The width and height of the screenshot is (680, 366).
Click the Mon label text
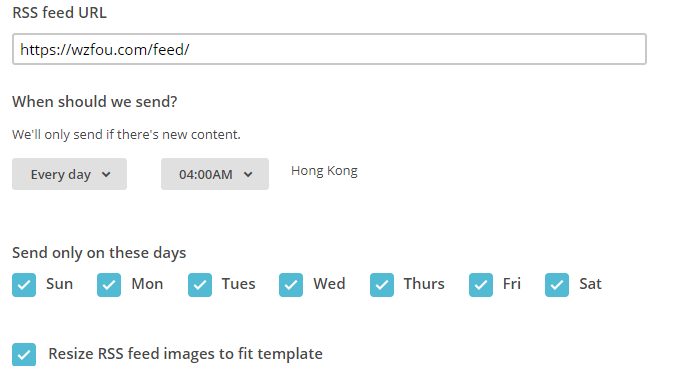[x=147, y=284]
